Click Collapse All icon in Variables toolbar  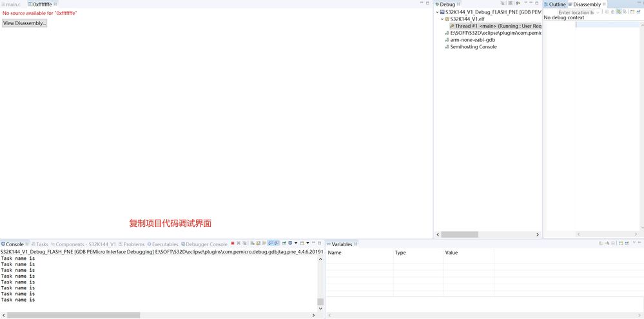tap(613, 244)
